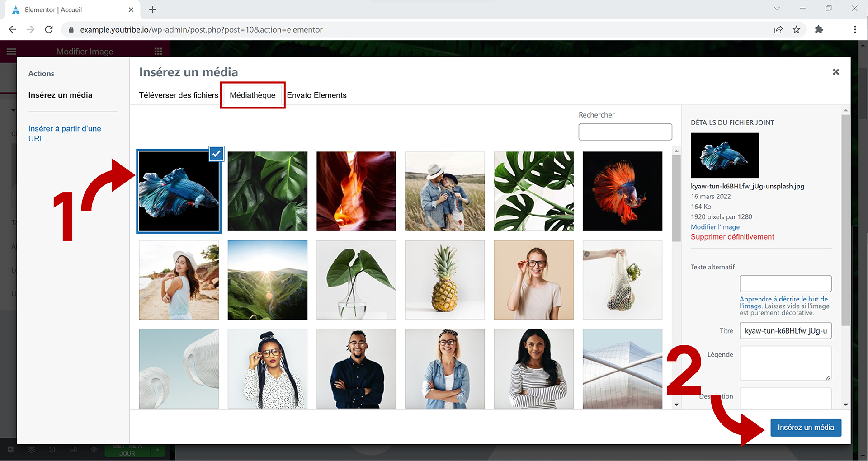Click Modifier l'image link
Viewport: 868px width, 461px height.
point(715,227)
